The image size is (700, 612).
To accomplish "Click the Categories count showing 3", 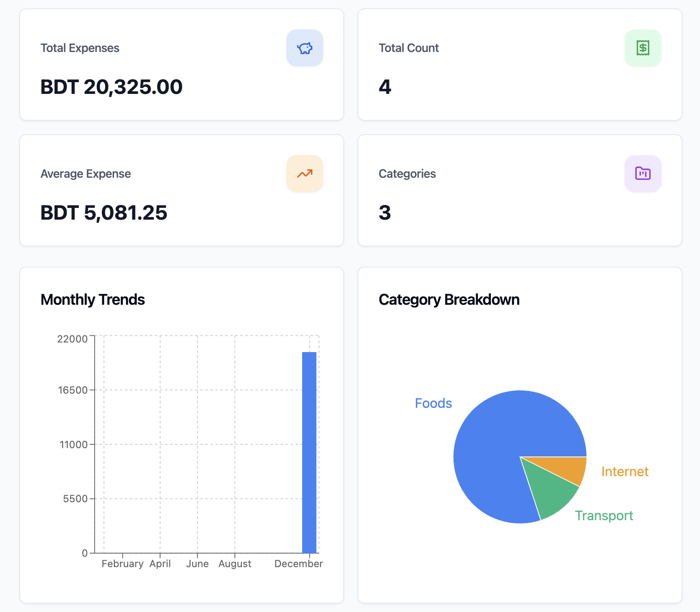I will coord(385,213).
